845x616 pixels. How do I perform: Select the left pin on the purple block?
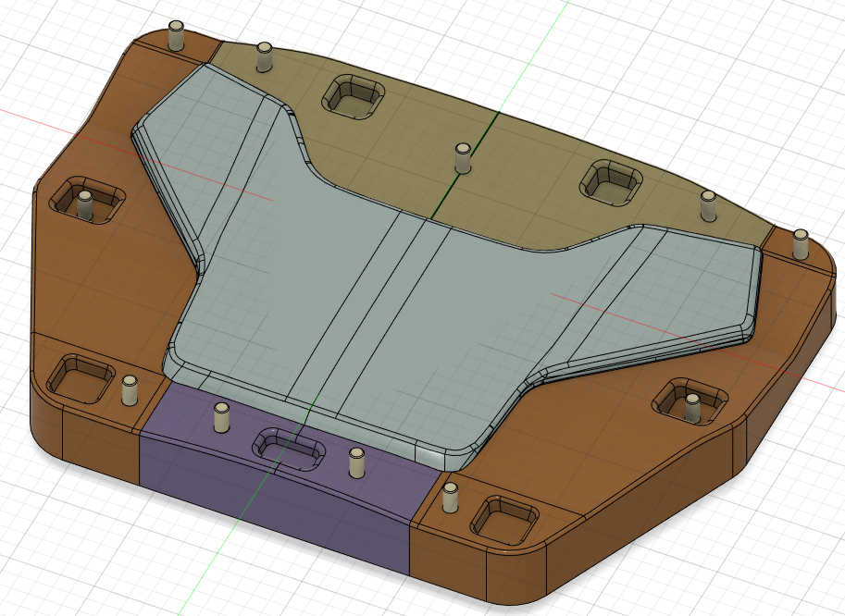point(221,417)
